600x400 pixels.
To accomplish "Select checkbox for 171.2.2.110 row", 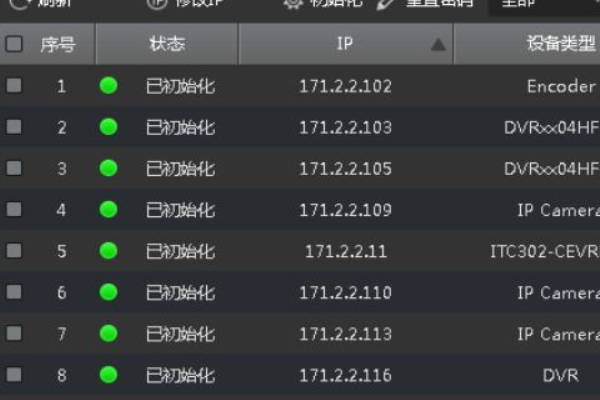I will coord(14,292).
